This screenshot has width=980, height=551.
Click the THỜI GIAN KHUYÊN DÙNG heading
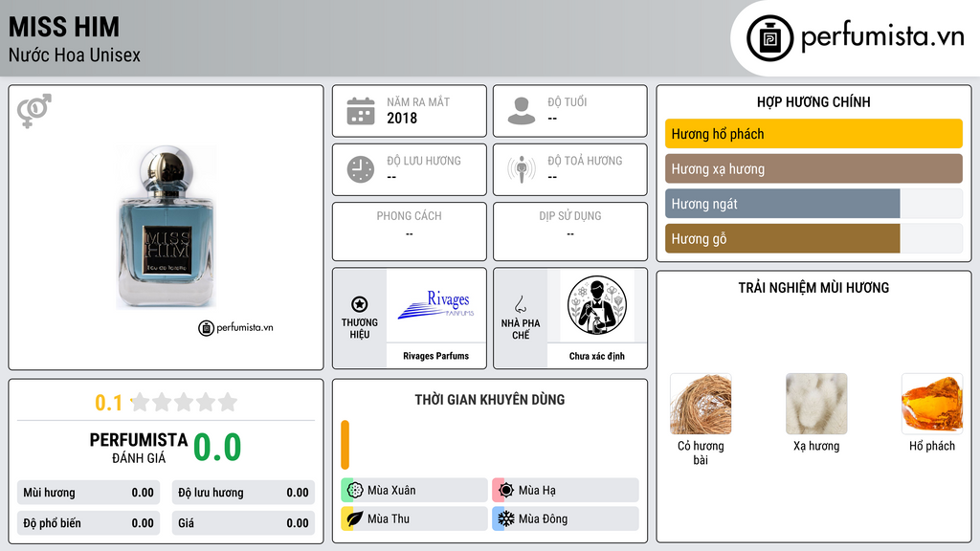coord(490,399)
